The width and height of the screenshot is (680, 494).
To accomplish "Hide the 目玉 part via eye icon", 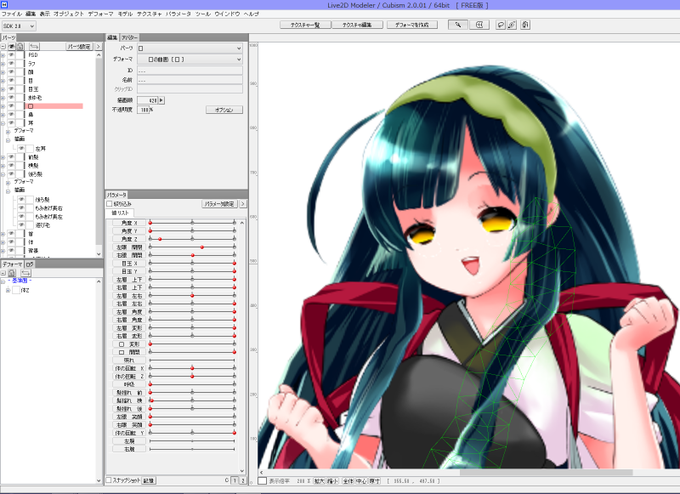I will pos(12,89).
